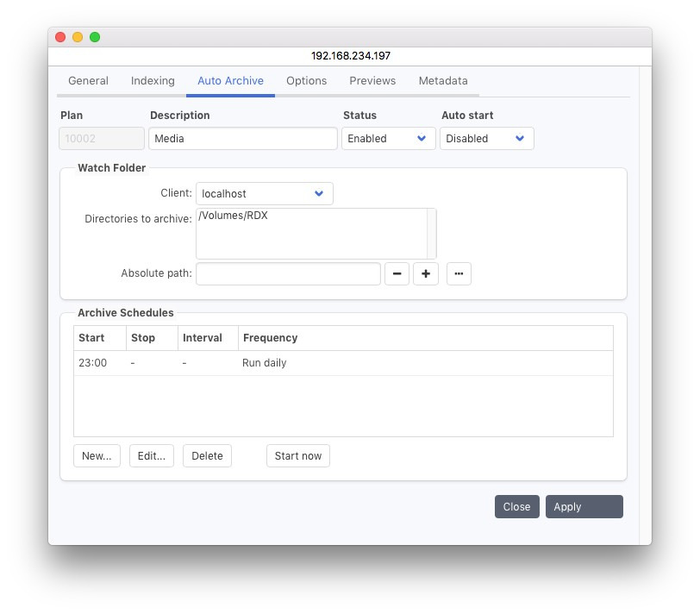Viewport: 700px width, 614px height.
Task: Apply the plan changes
Action: (584, 507)
